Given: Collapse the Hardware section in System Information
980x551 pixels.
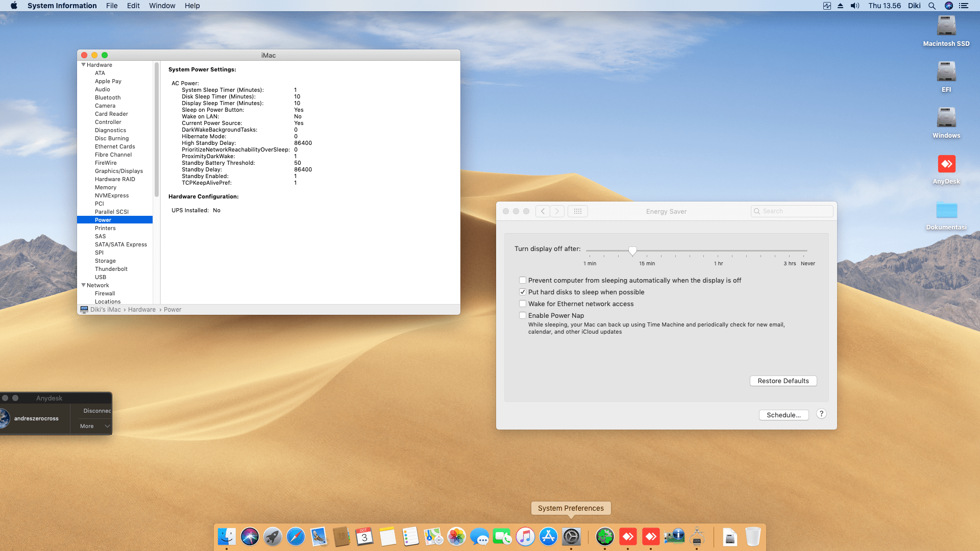Looking at the screenshot, I should [83, 65].
